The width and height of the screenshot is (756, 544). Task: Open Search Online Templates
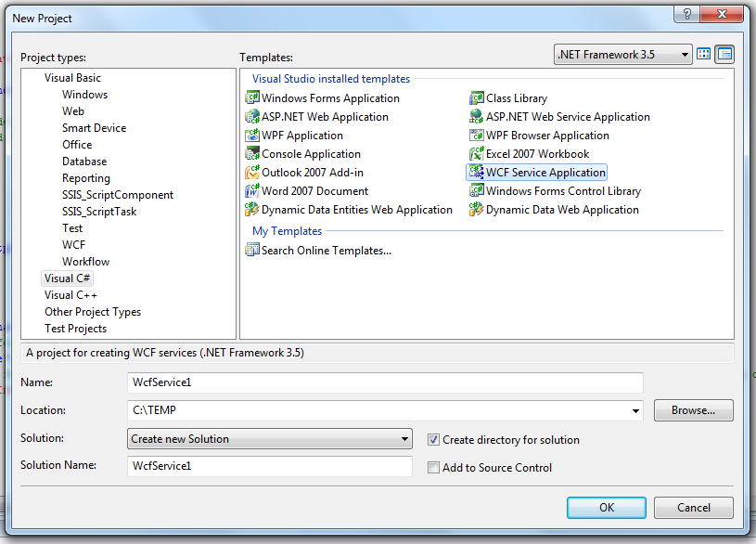tap(314, 250)
